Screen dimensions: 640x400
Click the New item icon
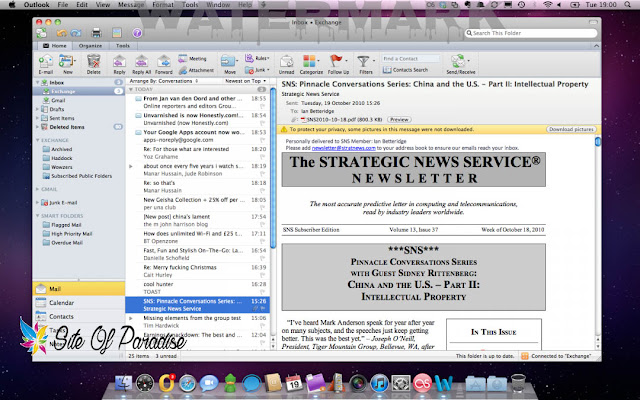point(67,62)
